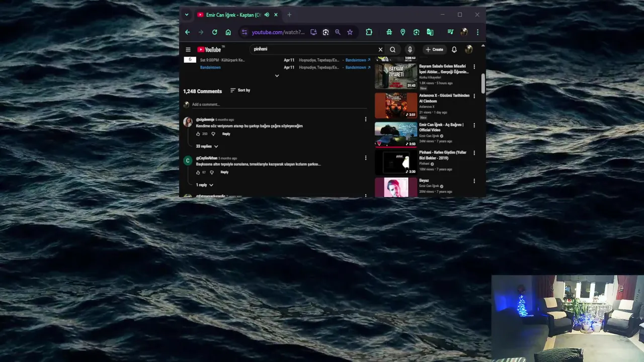Open options for the Aç Bağrını video
644x362 pixels.
click(474, 125)
